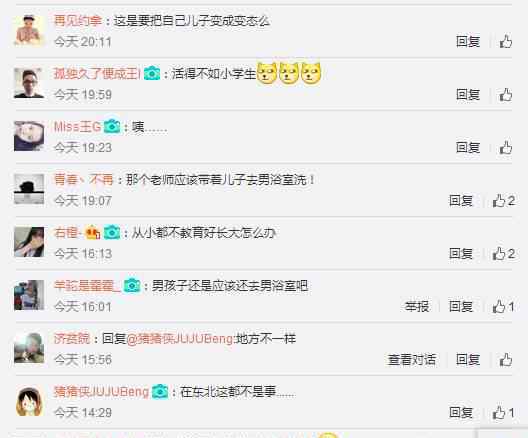Open Miss王G's profile name
The image size is (528, 438).
pyautogui.click(x=77, y=127)
